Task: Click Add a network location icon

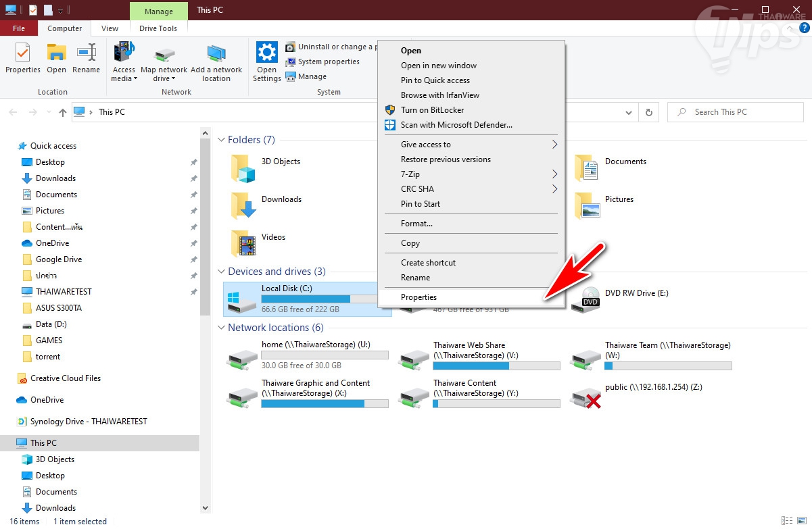Action: [216, 62]
